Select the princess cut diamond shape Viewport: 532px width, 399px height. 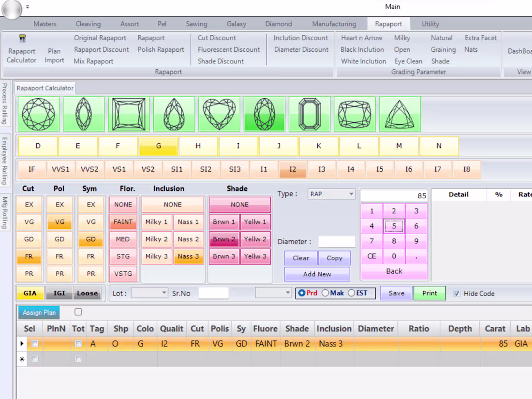pos(129,114)
